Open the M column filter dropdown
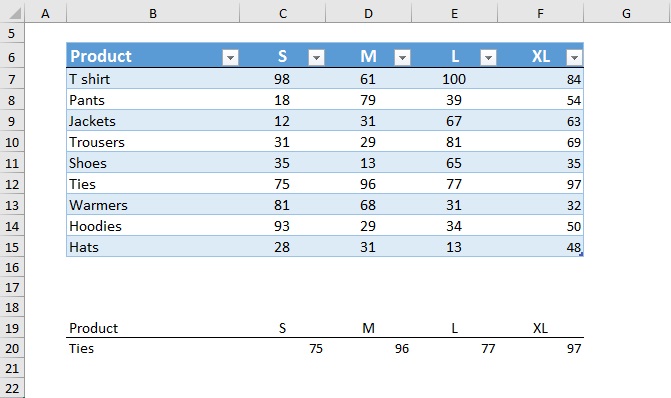671x398 pixels. [402, 57]
